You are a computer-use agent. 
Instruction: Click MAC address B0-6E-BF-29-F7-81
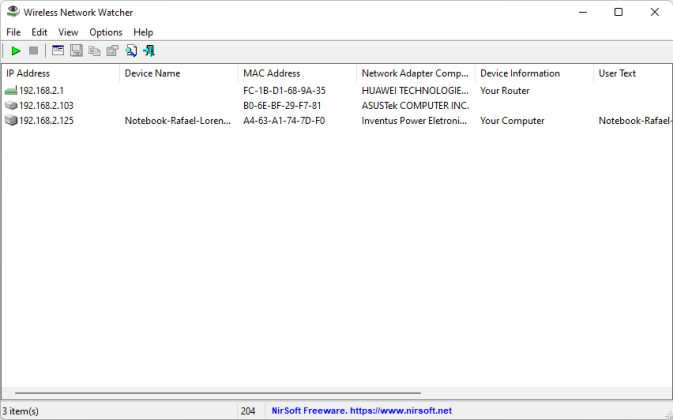282,106
